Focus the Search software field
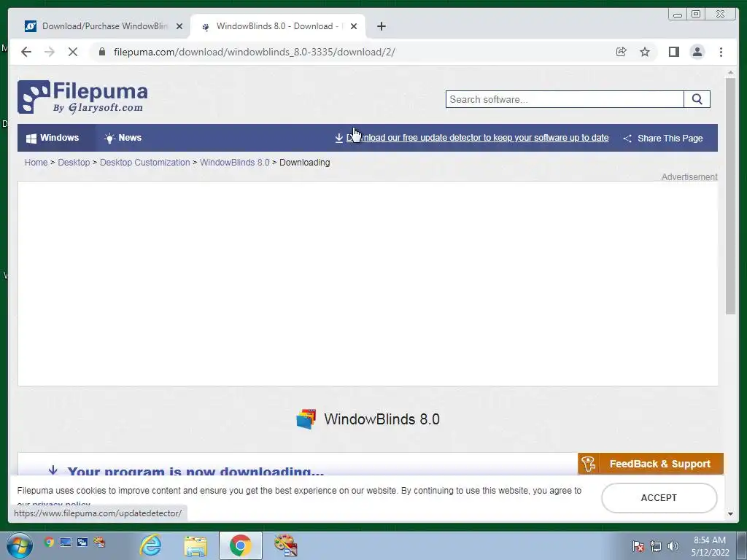The image size is (747, 560). [x=565, y=99]
